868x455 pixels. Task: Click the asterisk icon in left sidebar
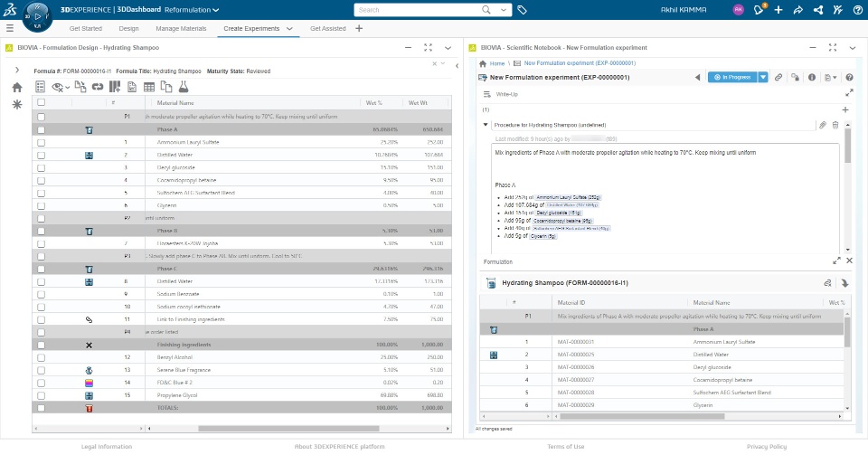click(x=17, y=104)
